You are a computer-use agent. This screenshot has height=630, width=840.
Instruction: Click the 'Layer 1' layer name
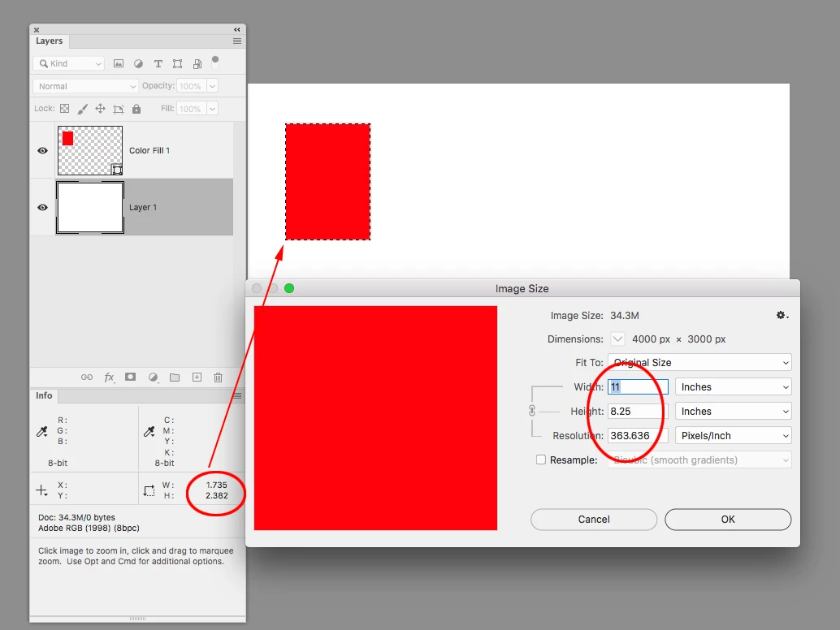143,207
